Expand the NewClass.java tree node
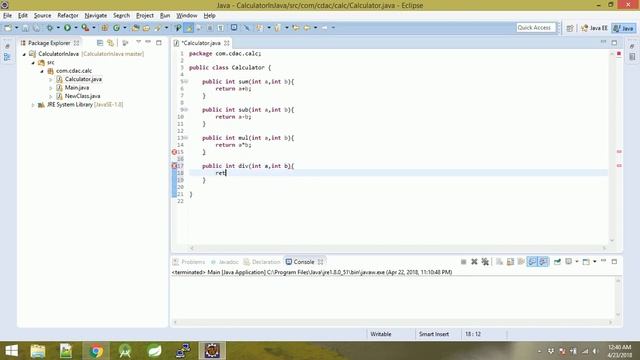 coord(51,96)
